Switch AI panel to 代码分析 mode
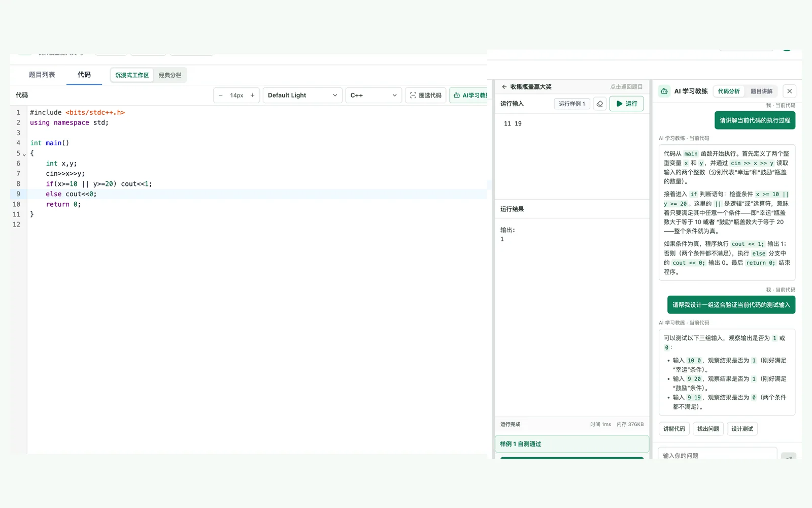Image resolution: width=812 pixels, height=508 pixels. click(729, 91)
